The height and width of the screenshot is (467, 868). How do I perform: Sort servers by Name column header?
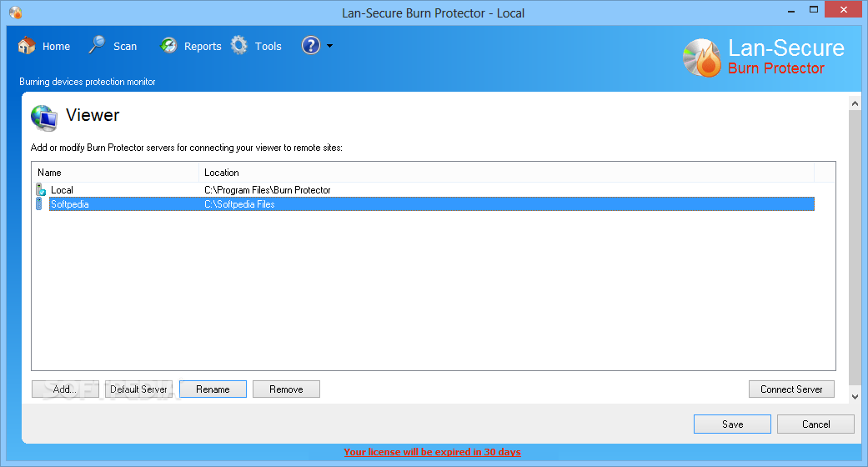(115, 173)
